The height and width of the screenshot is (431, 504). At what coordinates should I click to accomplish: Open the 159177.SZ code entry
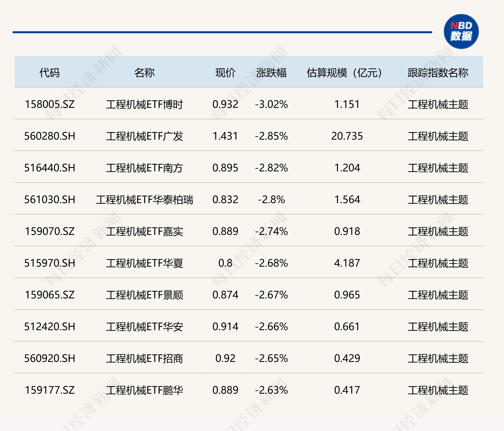click(x=50, y=390)
